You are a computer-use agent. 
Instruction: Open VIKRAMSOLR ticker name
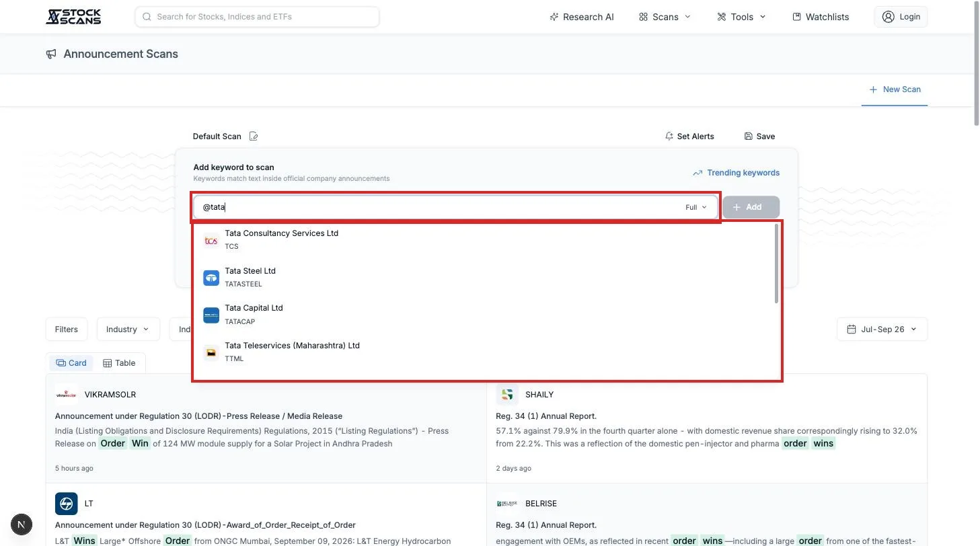[110, 395]
